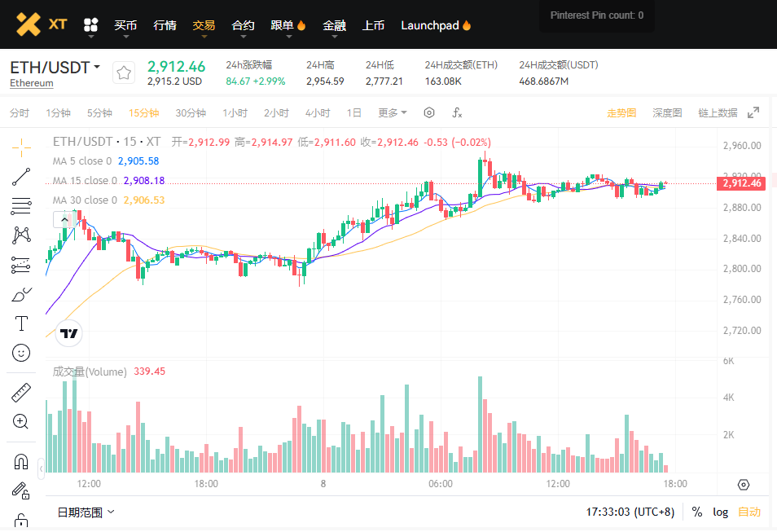Select the 5分钟 timeframe
Image resolution: width=777 pixels, height=532 pixels.
(99, 112)
